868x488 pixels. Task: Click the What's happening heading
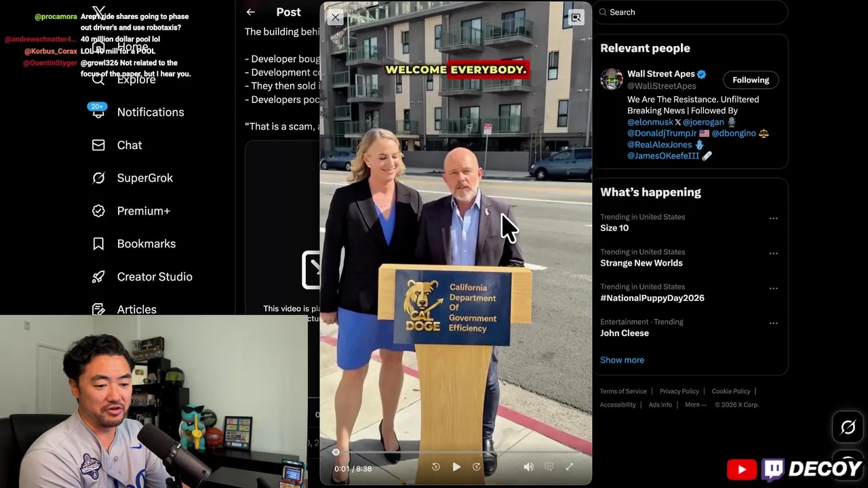(x=650, y=192)
